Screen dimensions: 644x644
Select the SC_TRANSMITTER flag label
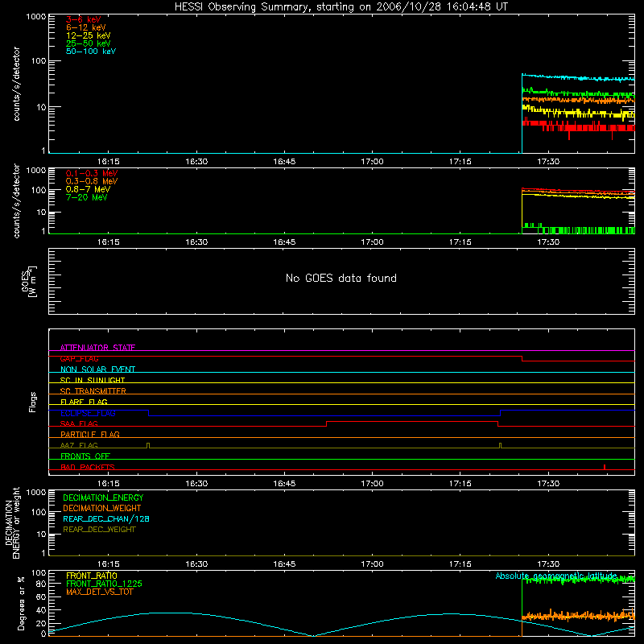tap(93, 390)
